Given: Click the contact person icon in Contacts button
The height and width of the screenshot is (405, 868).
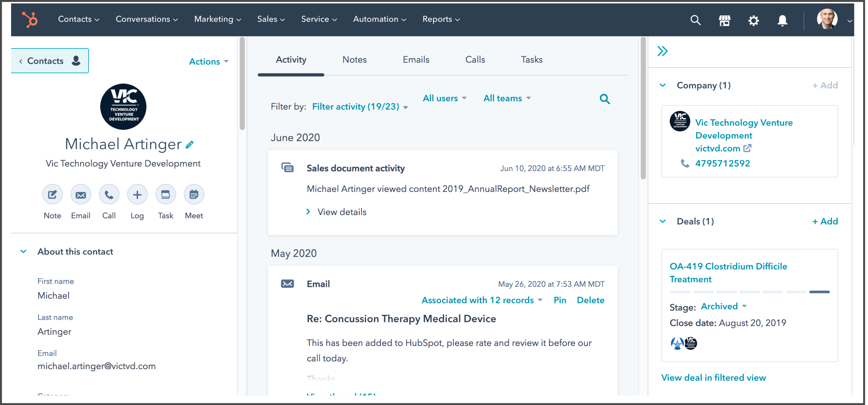Looking at the screenshot, I should [76, 61].
